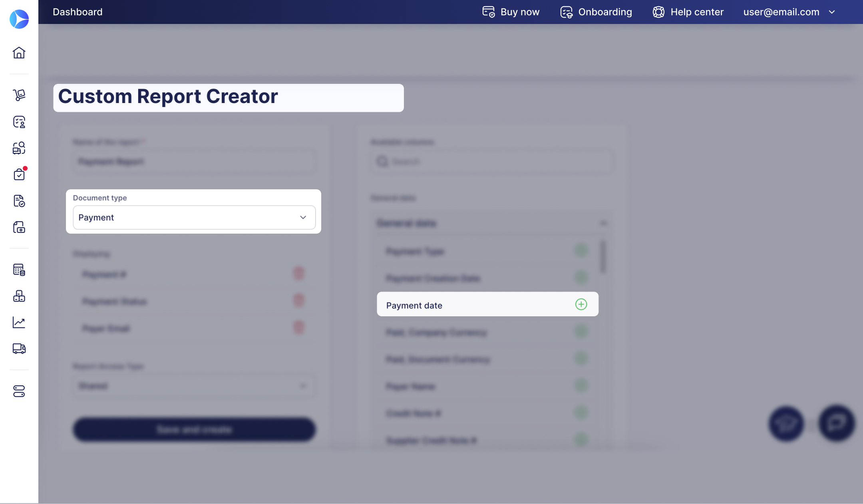This screenshot has width=863, height=504.
Task: Click the delivery truck sidebar icon
Action: click(x=19, y=349)
